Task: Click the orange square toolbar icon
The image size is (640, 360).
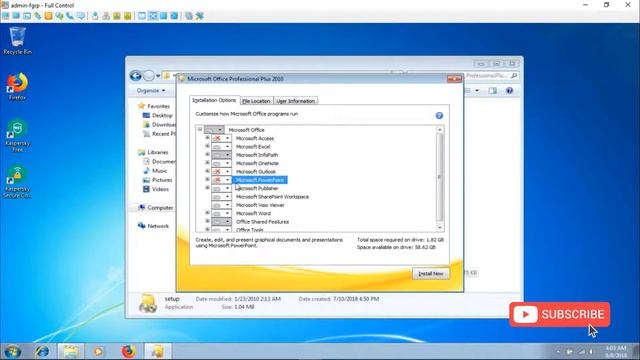Action: click(x=49, y=16)
